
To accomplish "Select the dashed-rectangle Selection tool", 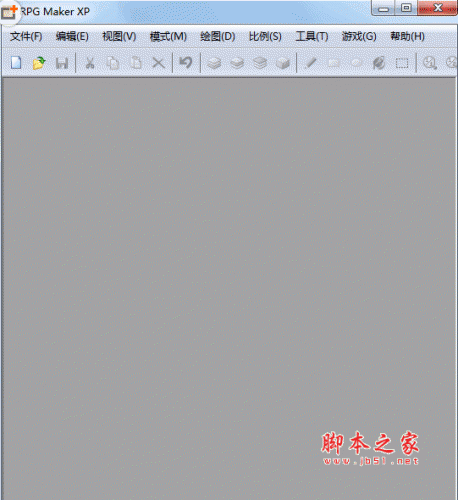I will coord(402,63).
